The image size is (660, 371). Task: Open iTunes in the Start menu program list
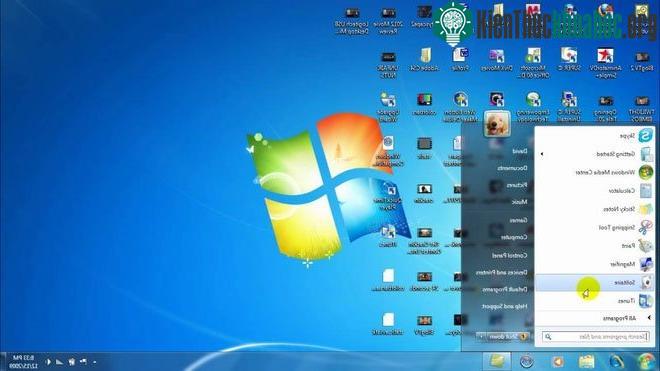[x=594, y=301]
